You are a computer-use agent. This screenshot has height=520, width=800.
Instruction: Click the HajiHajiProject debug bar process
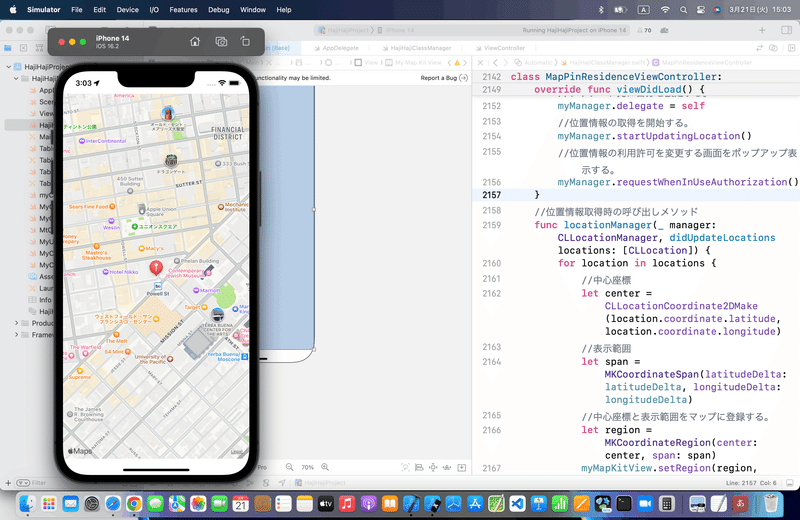[x=320, y=483]
